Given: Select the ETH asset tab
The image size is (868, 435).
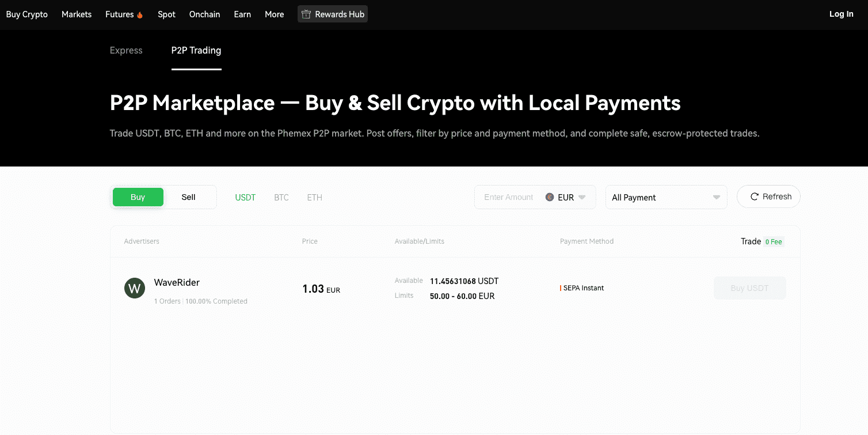Looking at the screenshot, I should [x=314, y=197].
